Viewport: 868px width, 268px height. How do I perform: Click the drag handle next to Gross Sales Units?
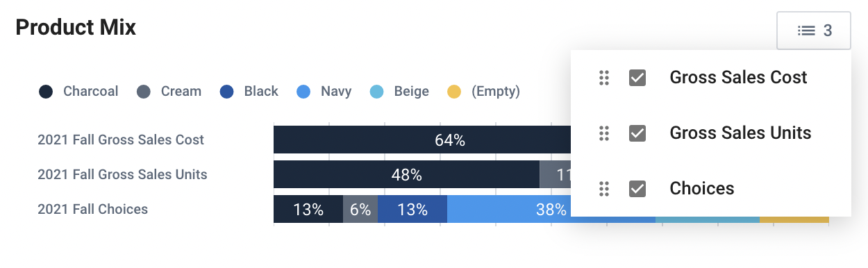(603, 133)
